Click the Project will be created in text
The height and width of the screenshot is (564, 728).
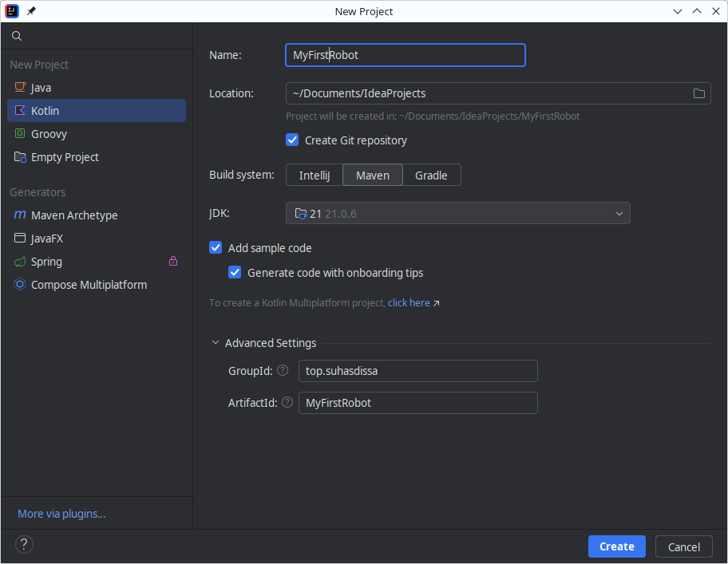point(433,116)
